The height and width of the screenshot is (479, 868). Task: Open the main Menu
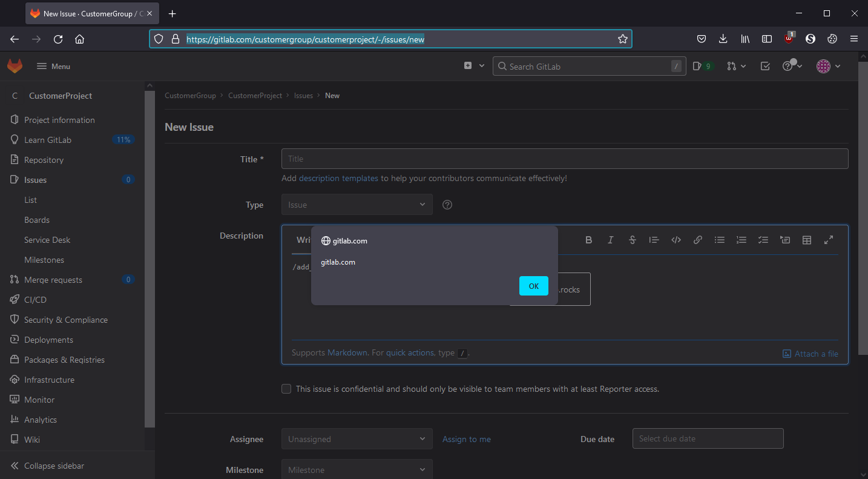(53, 67)
